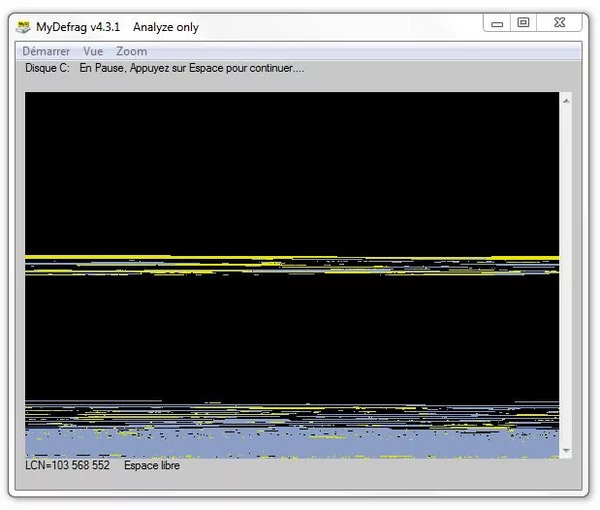The width and height of the screenshot is (600, 510).
Task: Open the Vue menu
Action: coord(93,51)
